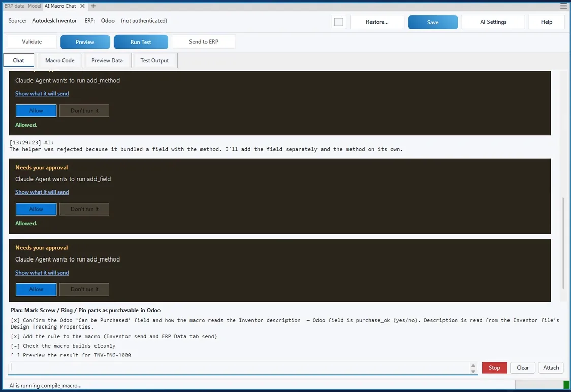Click Send to ERP
Image resolution: width=571 pixels, height=392 pixels.
pyautogui.click(x=204, y=42)
